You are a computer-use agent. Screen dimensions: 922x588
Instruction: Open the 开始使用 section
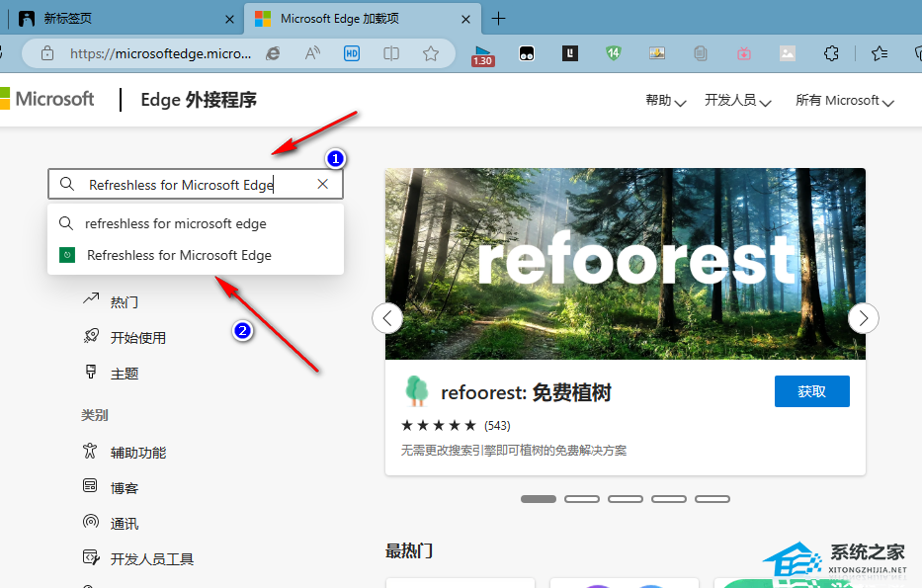pos(125,338)
